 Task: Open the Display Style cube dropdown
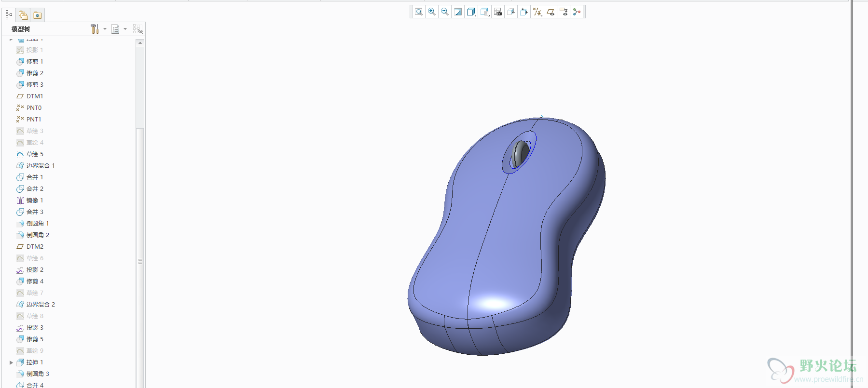pos(471,12)
